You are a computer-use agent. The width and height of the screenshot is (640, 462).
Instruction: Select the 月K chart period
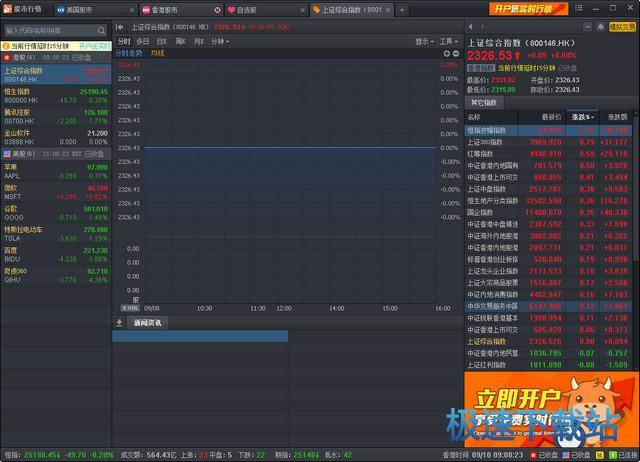[199, 42]
